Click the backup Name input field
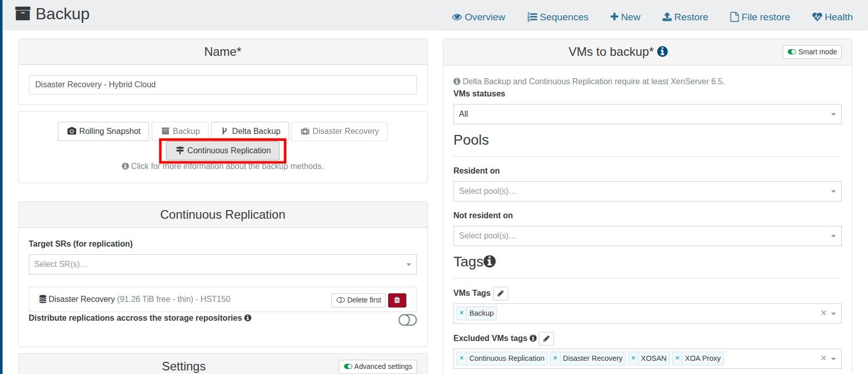The image size is (868, 374). [222, 85]
